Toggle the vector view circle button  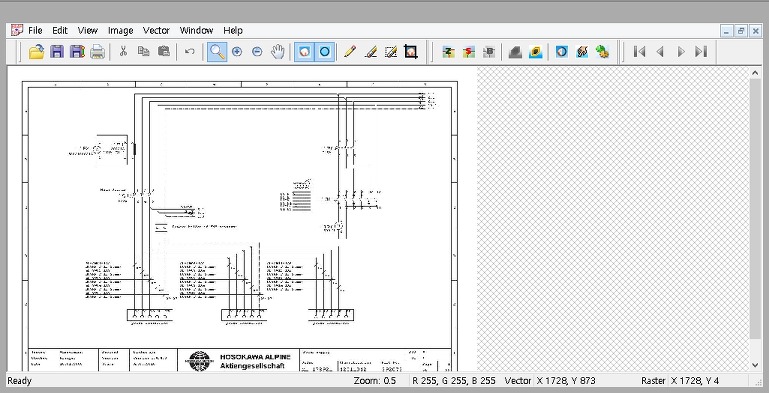325,52
